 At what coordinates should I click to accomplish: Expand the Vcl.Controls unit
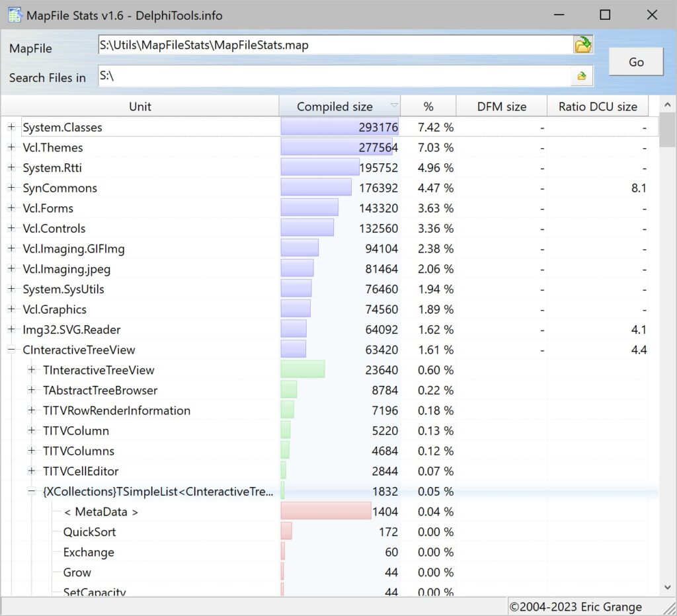pos(12,228)
